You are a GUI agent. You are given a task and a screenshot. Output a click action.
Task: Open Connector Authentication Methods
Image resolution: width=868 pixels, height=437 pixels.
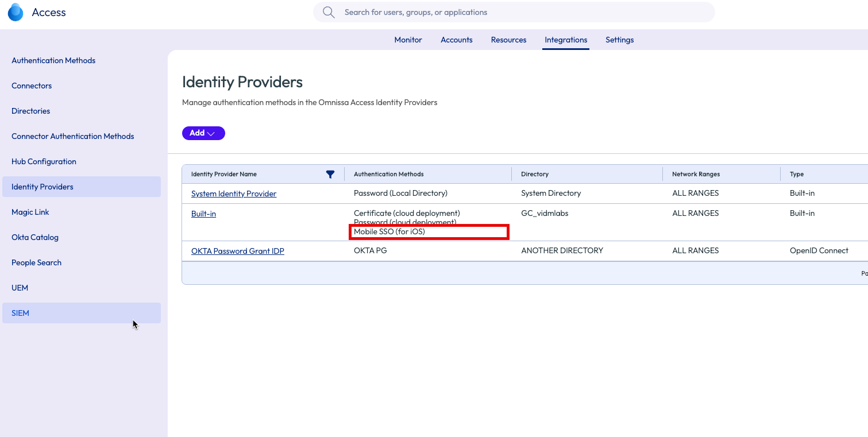[72, 136]
